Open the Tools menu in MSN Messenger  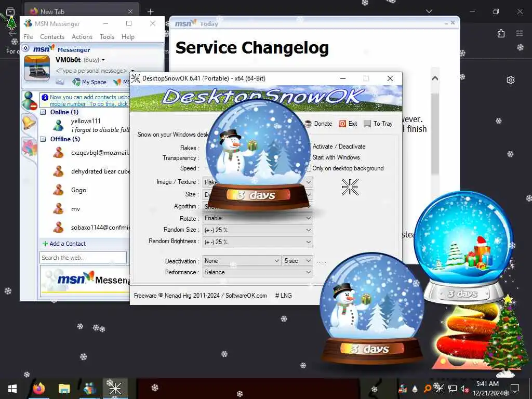[107, 37]
